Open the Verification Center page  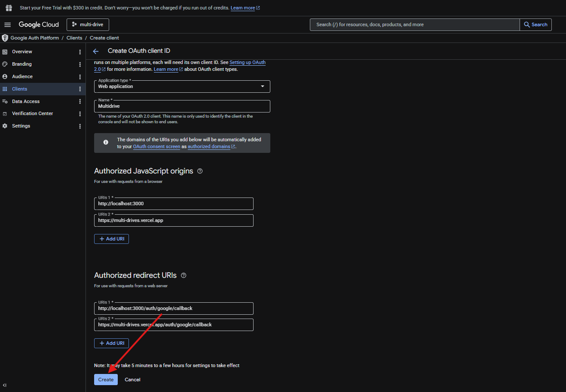[33, 113]
